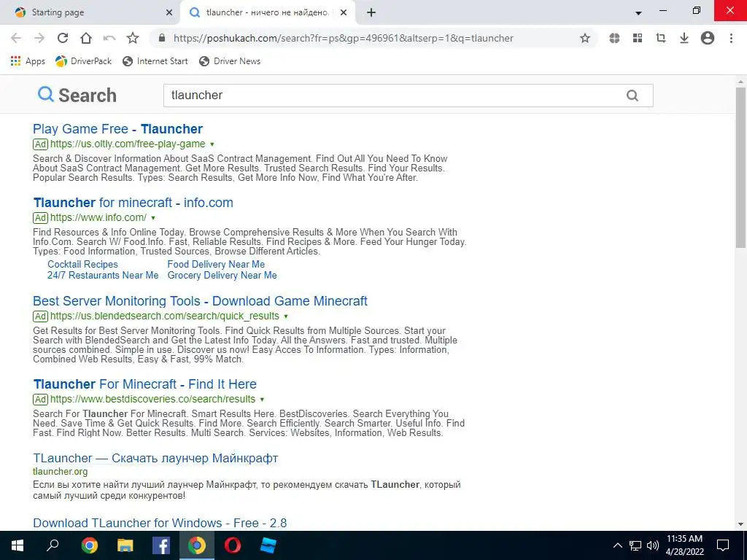Open File Explorer from taskbar
The width and height of the screenshot is (747, 560).
(125, 545)
